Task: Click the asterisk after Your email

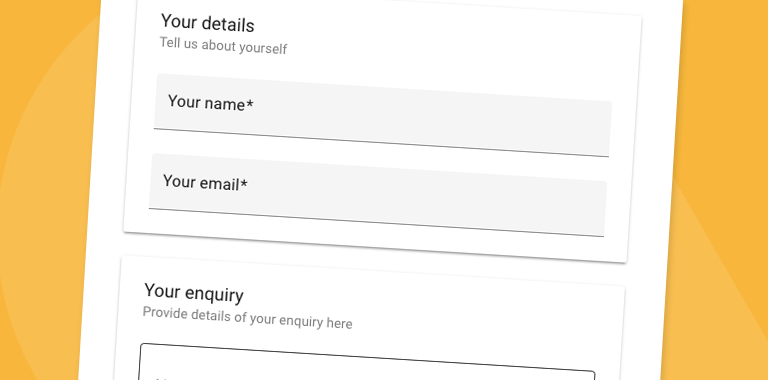Action: 244,184
